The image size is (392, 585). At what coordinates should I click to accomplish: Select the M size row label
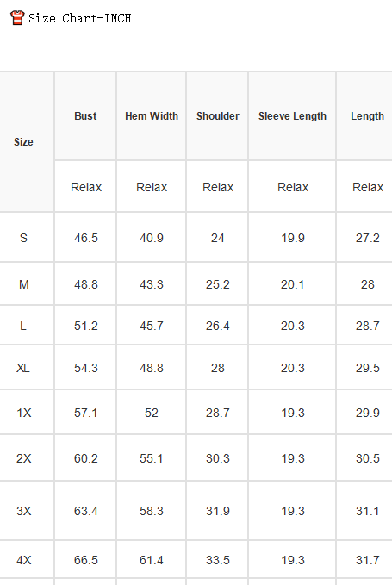24,284
